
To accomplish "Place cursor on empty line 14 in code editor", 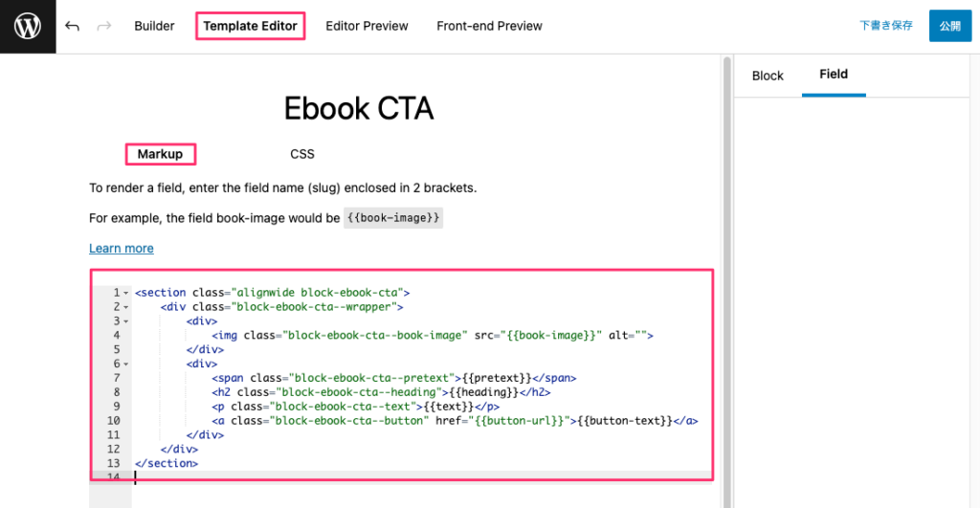I will point(383,477).
